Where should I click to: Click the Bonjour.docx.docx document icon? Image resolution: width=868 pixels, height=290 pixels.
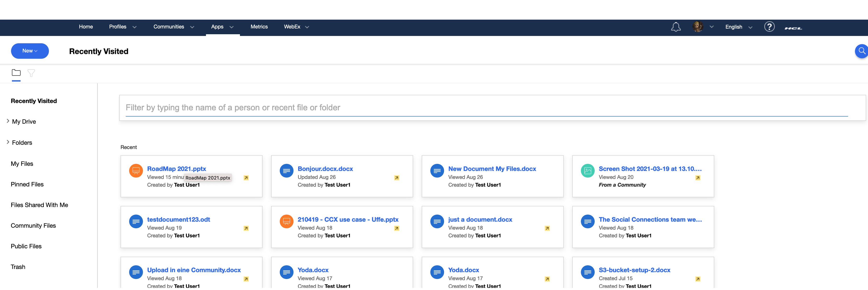point(286,171)
